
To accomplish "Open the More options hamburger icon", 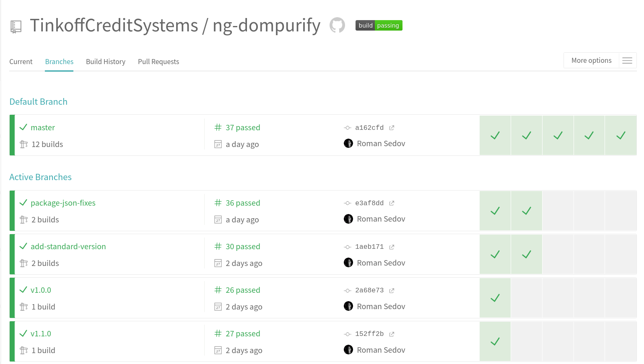I will [x=627, y=61].
